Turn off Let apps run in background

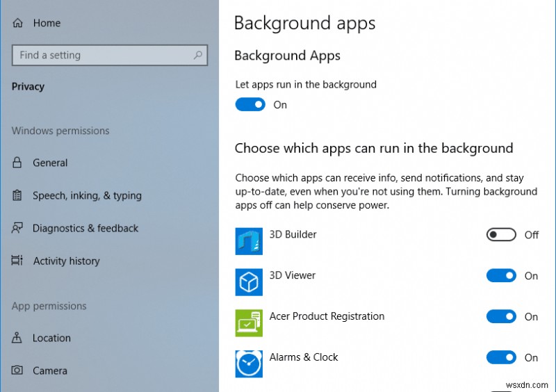(250, 105)
